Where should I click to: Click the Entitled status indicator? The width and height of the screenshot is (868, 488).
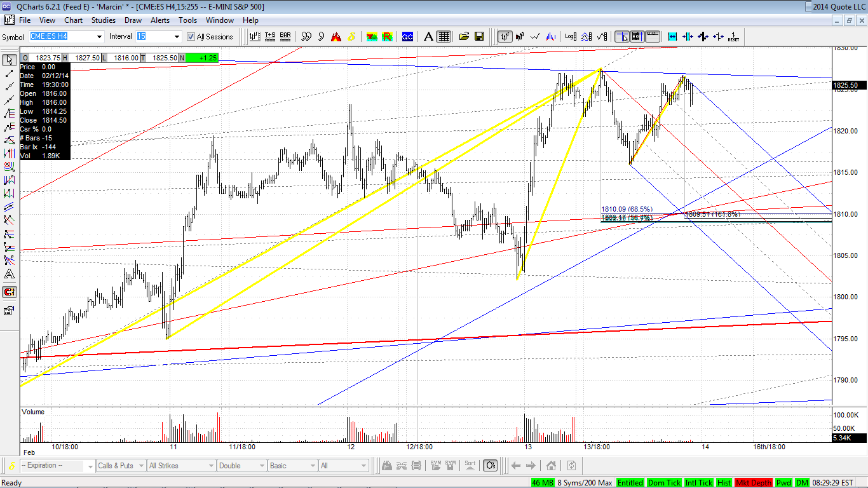630,483
